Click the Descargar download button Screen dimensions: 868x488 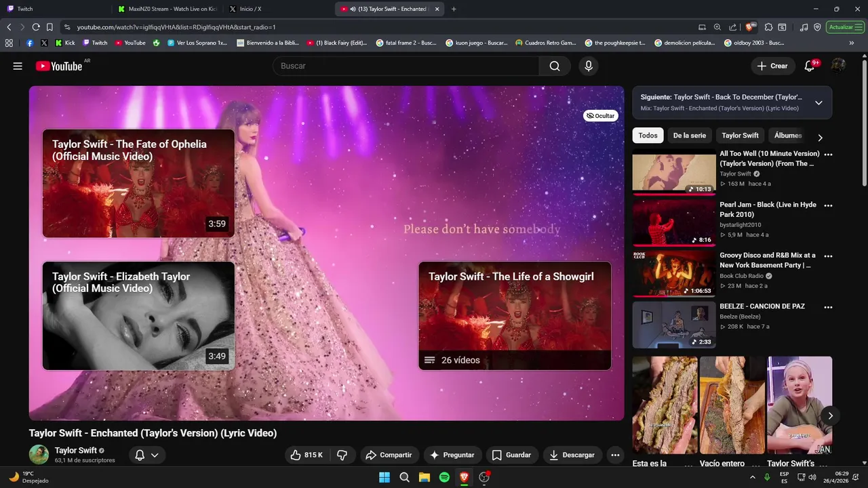tap(572, 455)
